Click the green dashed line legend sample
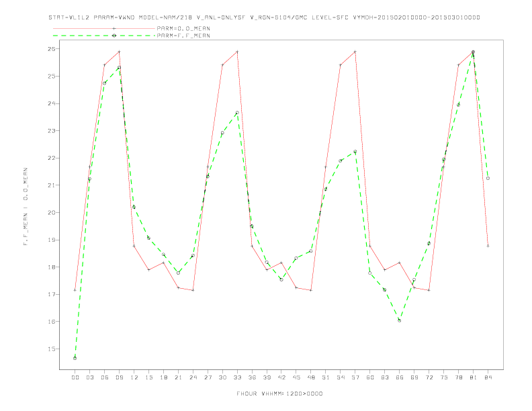 [x=104, y=36]
